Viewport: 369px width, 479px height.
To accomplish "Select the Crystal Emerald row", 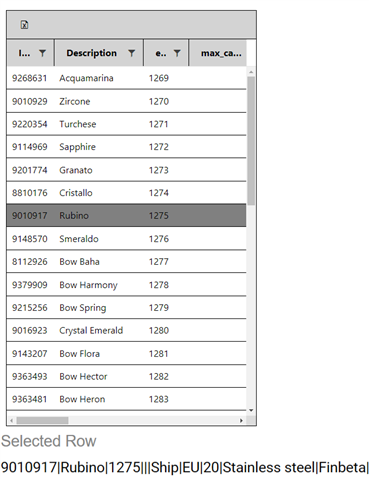I will tap(126, 330).
